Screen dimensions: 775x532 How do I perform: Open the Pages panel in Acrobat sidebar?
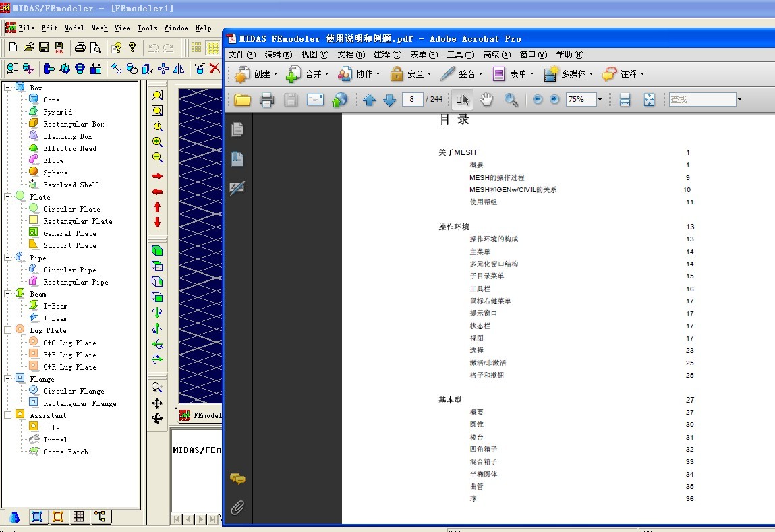click(237, 129)
